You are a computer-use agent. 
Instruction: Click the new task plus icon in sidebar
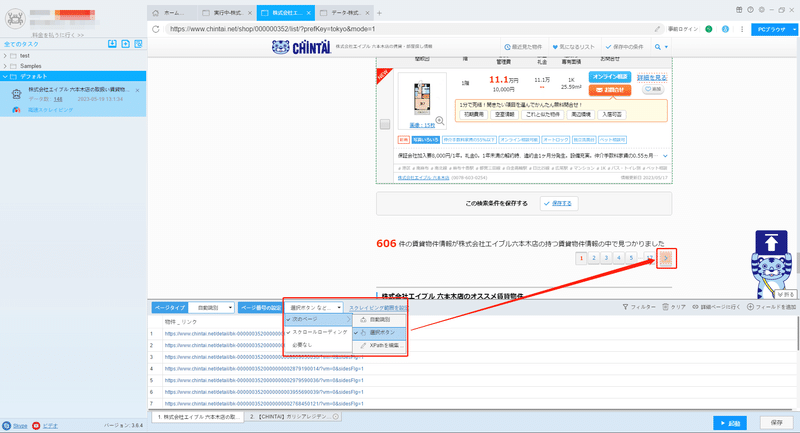pos(126,44)
